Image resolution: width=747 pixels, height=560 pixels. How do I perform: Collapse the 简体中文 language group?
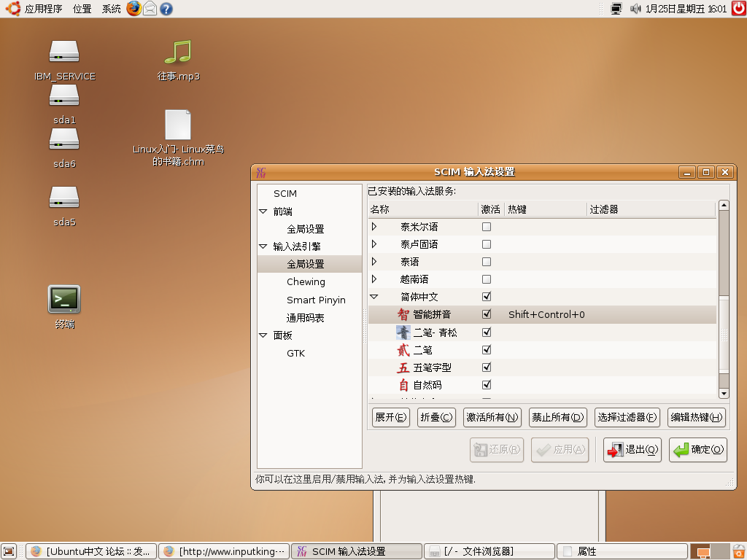pos(374,297)
